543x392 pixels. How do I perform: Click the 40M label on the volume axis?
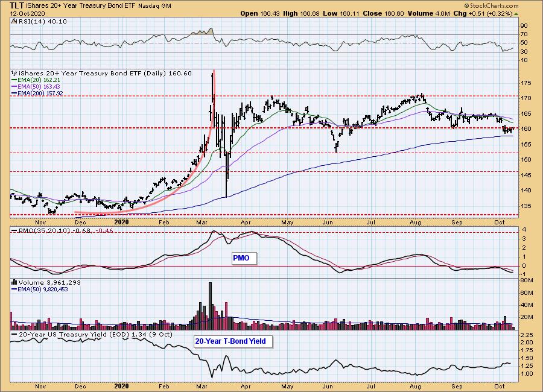tap(527, 305)
